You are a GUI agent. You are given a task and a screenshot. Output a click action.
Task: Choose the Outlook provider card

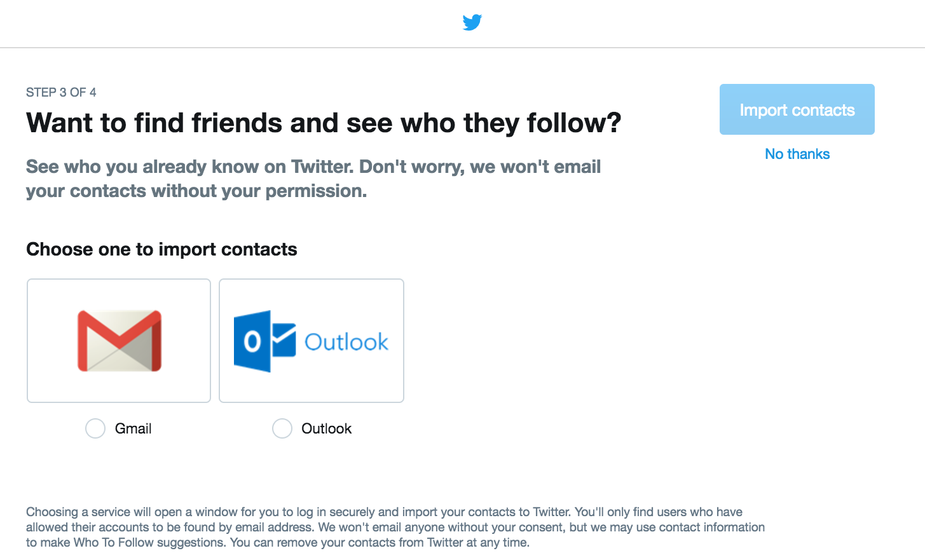click(x=312, y=341)
